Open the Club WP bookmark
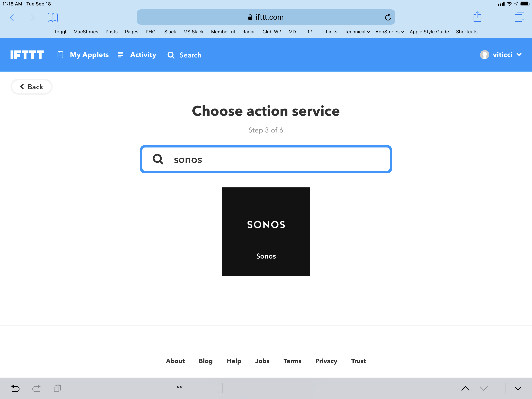 coord(272,32)
